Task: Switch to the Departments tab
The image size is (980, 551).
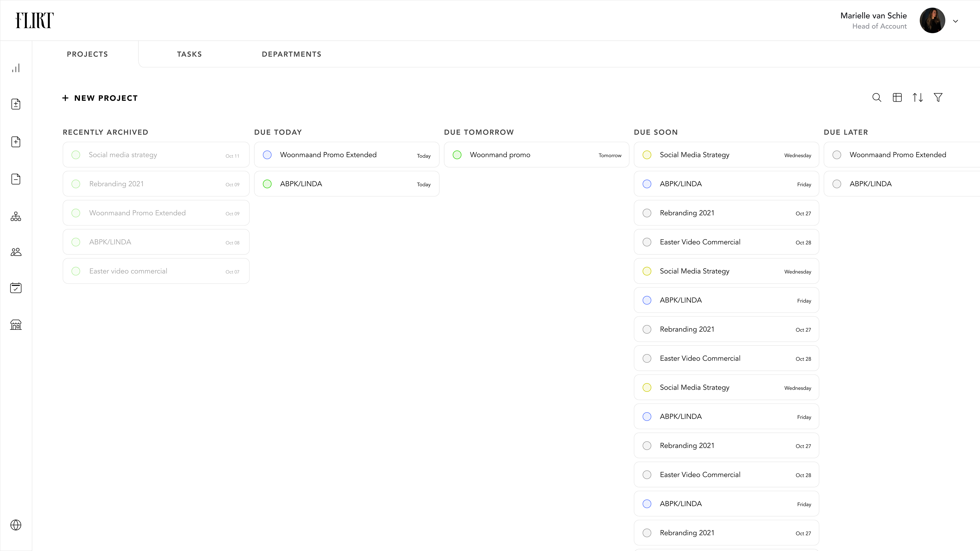Action: [x=291, y=54]
